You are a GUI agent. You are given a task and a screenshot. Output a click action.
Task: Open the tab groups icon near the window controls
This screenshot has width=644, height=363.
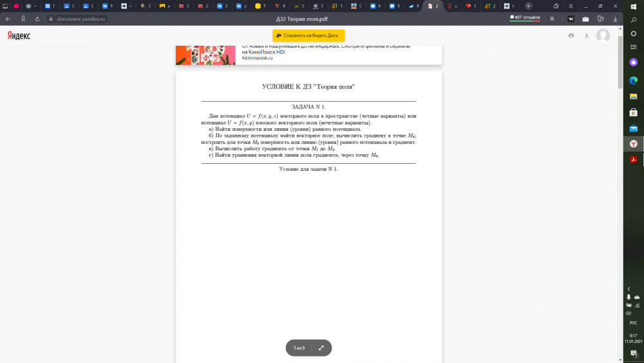tap(556, 6)
